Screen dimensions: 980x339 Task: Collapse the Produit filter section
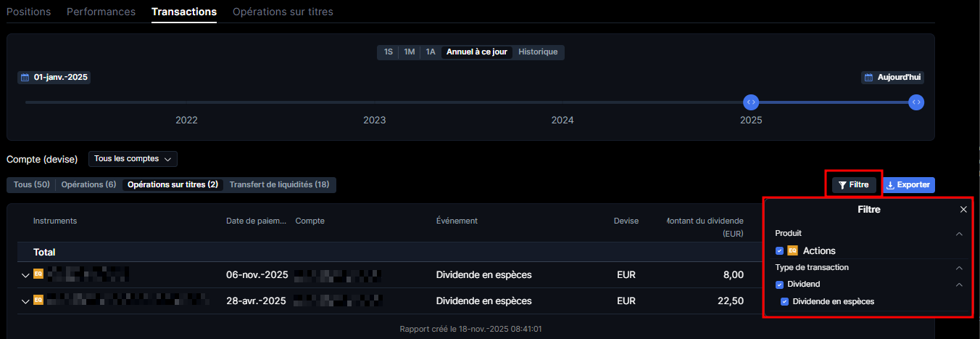(959, 234)
